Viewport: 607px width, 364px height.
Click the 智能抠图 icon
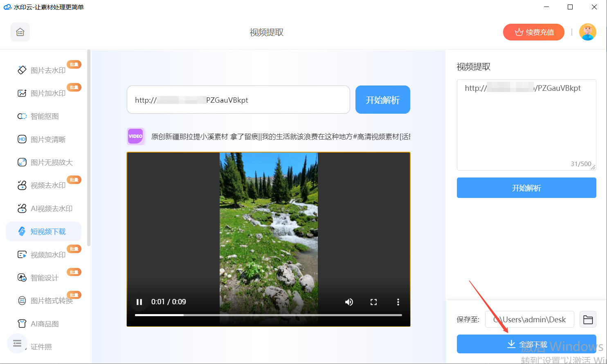click(22, 116)
